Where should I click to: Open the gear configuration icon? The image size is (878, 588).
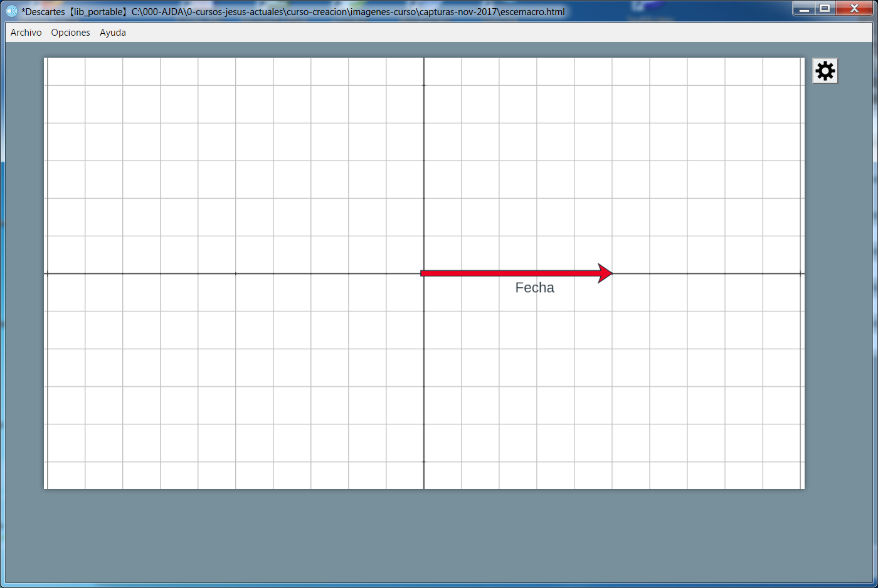pos(825,71)
